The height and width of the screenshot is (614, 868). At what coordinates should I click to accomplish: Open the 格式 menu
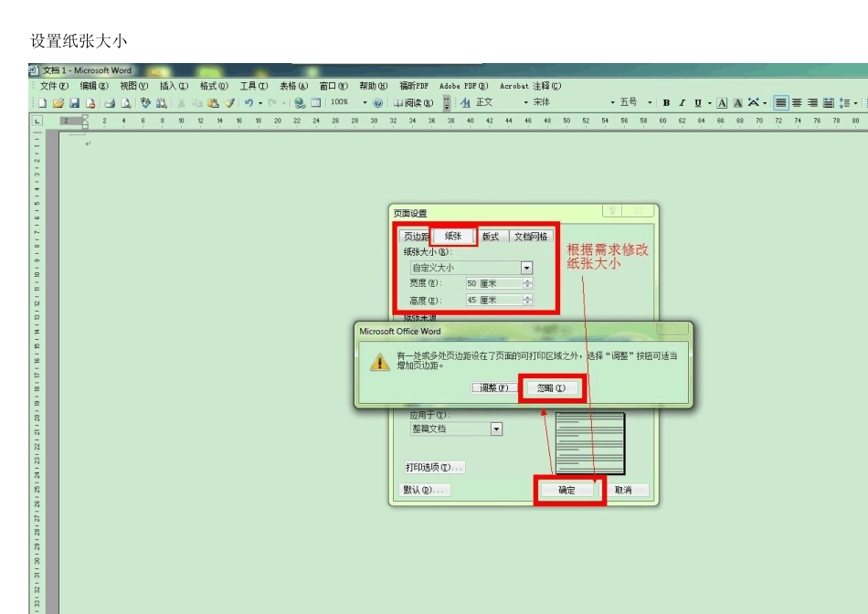click(x=214, y=86)
